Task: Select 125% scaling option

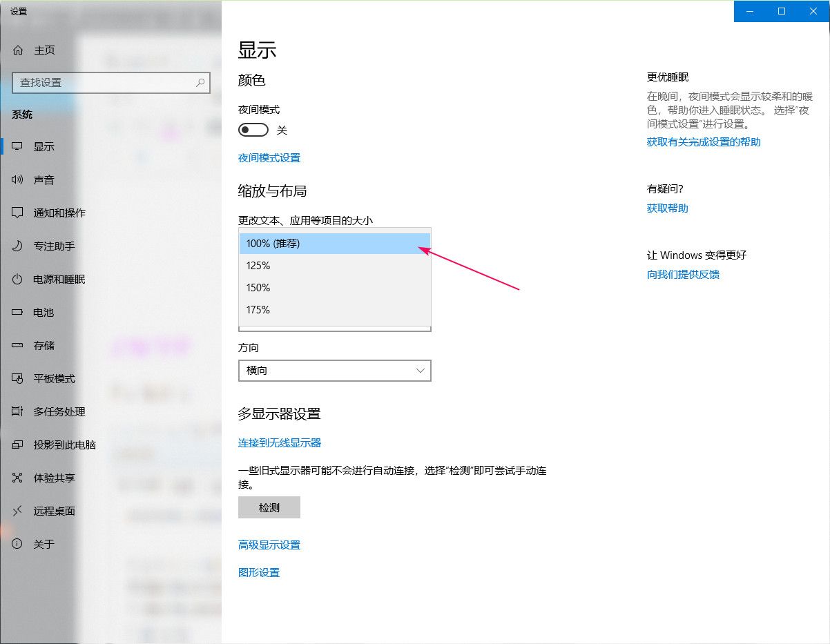Action: 335,266
